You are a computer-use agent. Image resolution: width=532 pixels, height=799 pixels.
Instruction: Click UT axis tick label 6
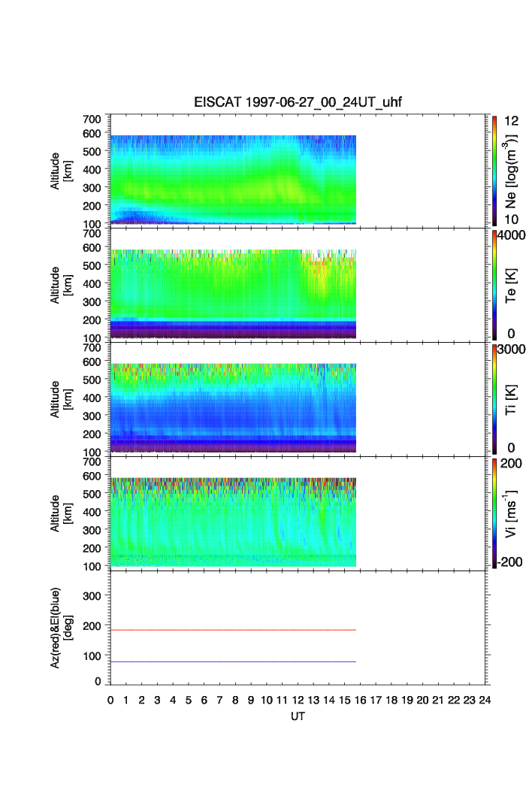[204, 700]
